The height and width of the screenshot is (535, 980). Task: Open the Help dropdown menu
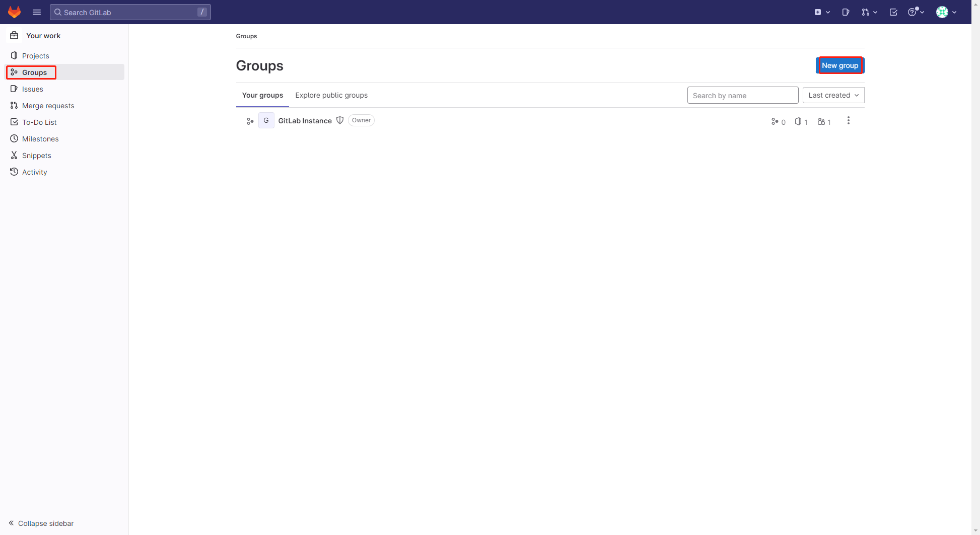pos(916,12)
